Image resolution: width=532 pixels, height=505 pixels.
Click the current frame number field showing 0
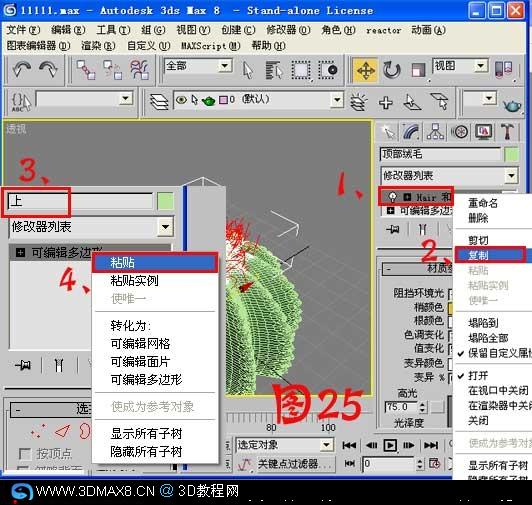click(x=388, y=464)
